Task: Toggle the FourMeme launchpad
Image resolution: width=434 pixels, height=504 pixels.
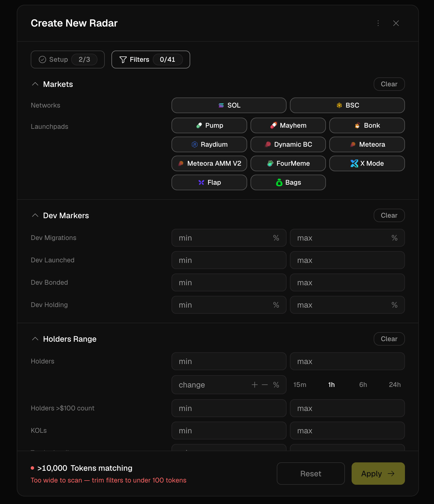Action: 288,163
